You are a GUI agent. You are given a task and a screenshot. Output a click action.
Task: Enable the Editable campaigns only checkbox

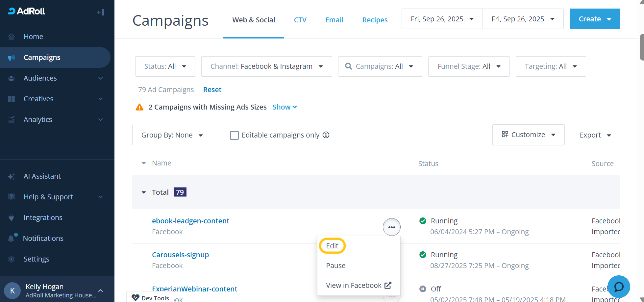pos(234,135)
